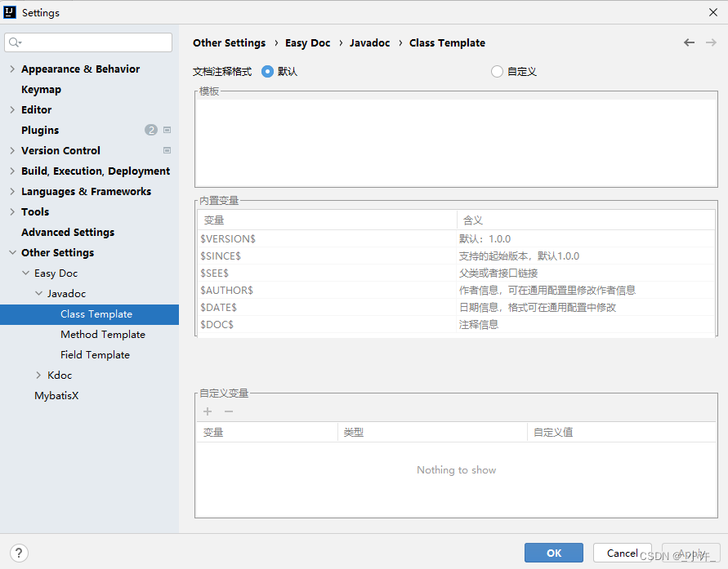Open the Easy Doc breadcrumb item
This screenshot has width=728, height=569.
308,42
